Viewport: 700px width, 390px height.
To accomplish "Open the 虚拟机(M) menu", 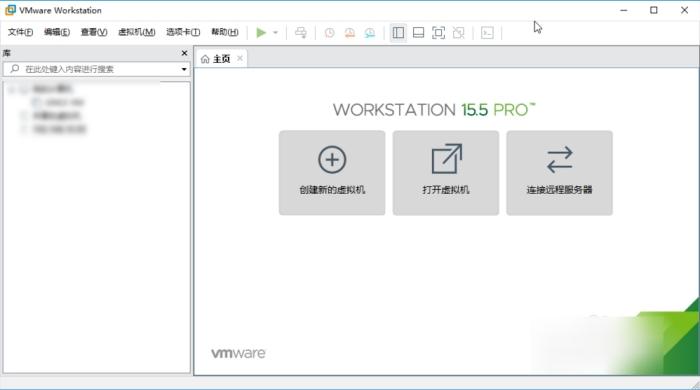I will (x=137, y=32).
